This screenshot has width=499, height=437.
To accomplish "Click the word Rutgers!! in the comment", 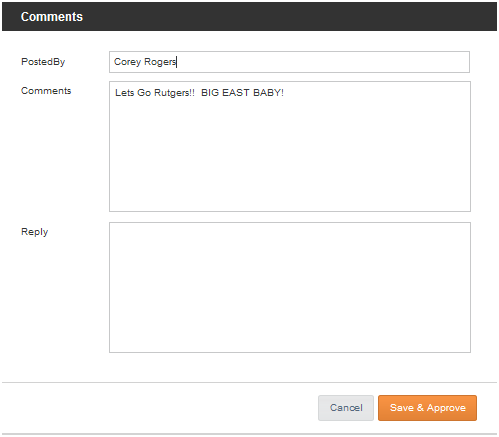I will [x=174, y=93].
